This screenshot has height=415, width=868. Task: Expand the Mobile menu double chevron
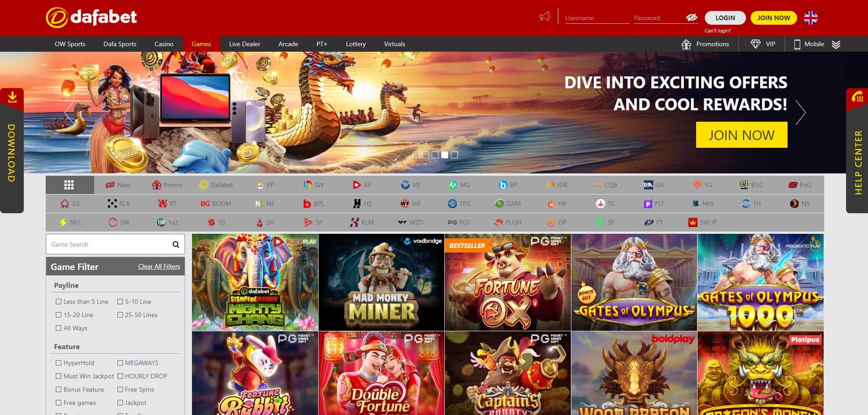pos(837,44)
